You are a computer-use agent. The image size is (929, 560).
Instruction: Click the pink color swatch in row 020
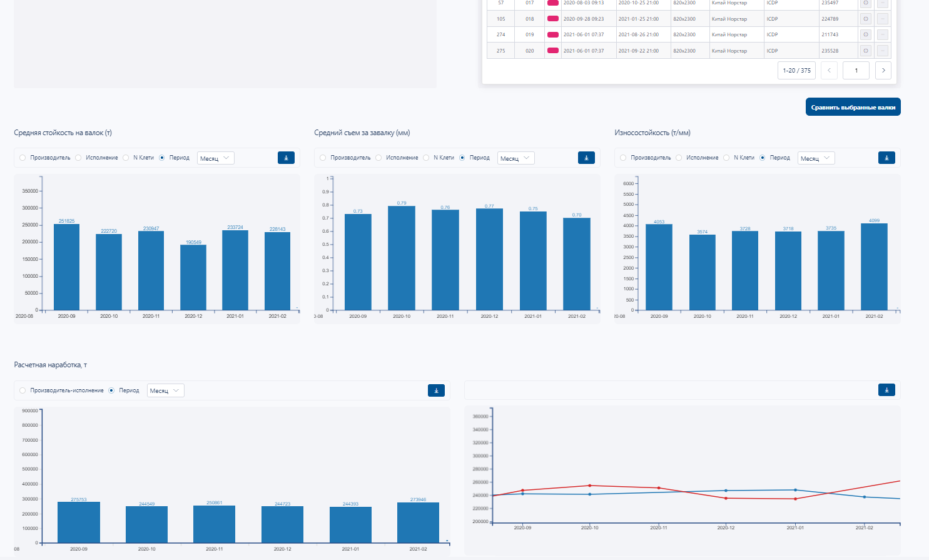[x=553, y=51]
